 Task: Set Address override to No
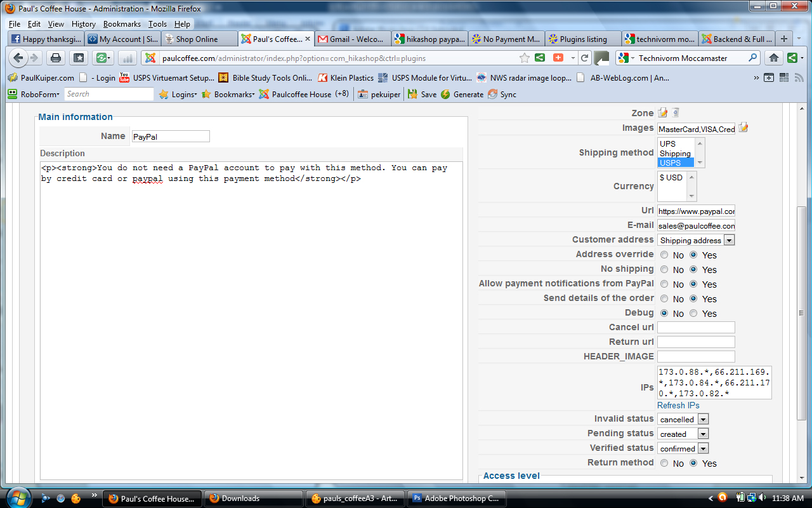(x=664, y=255)
